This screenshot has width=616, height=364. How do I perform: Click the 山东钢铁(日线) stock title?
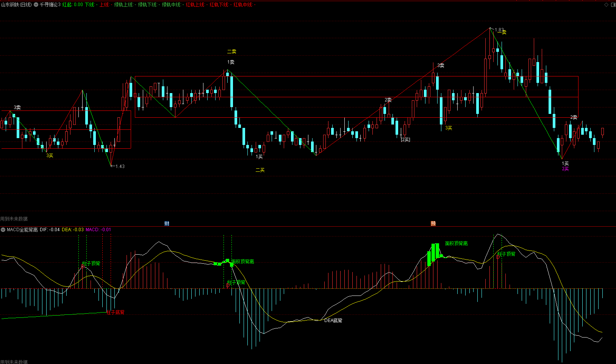pos(16,5)
